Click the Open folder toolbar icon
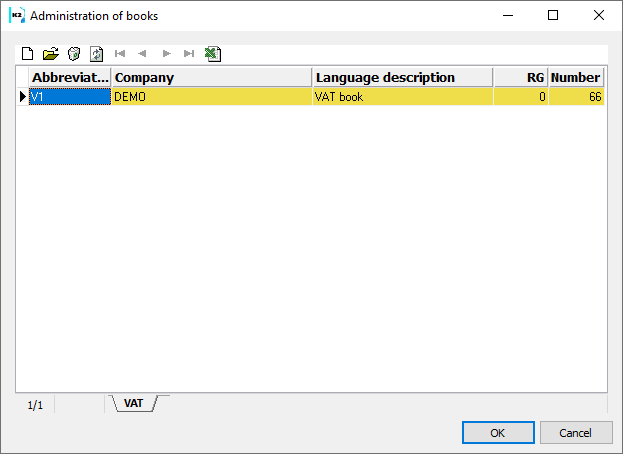The height and width of the screenshot is (454, 623). pyautogui.click(x=50, y=54)
